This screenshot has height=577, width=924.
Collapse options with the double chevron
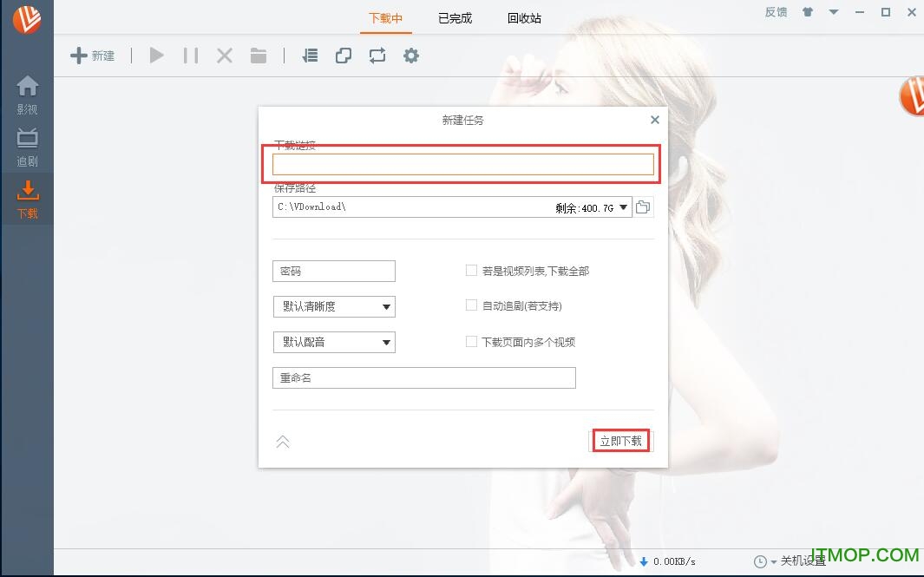point(283,442)
